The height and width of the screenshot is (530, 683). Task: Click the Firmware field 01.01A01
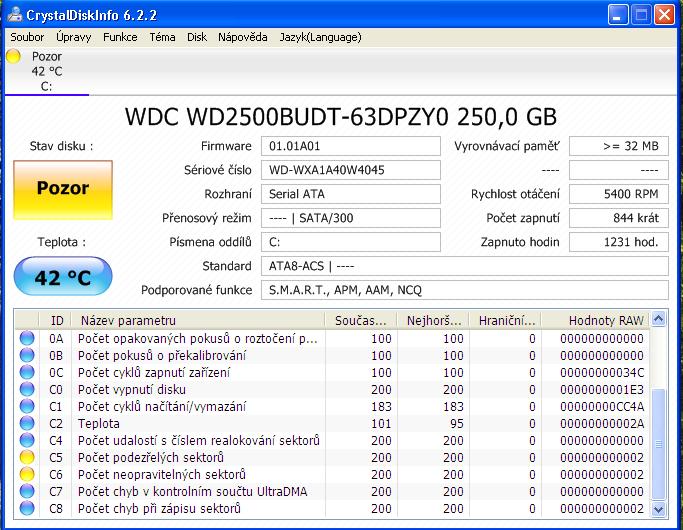[x=351, y=146]
